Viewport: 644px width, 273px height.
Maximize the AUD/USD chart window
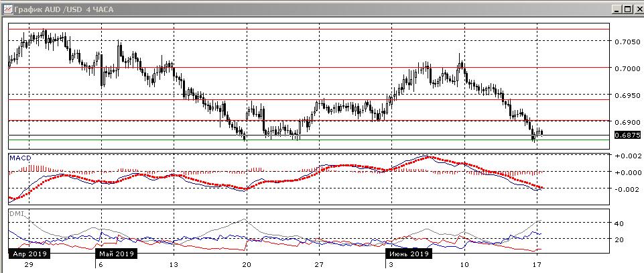[627, 9]
